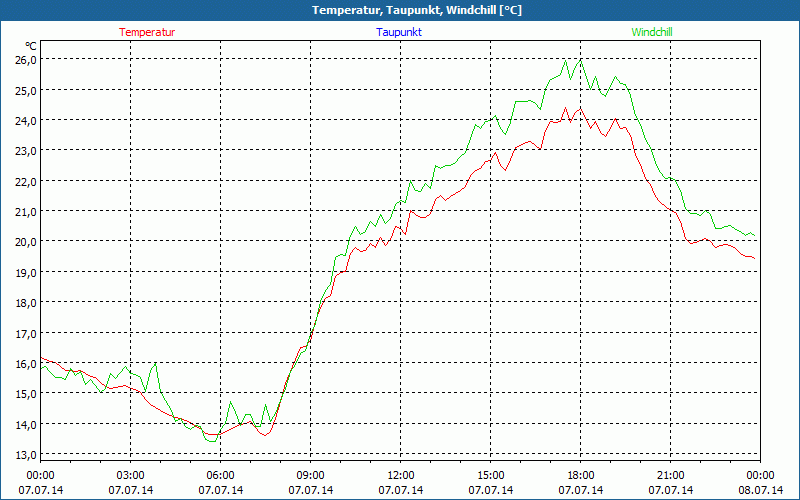Click the '03:00' time axis label
This screenshot has width=800, height=500.
coord(131,476)
